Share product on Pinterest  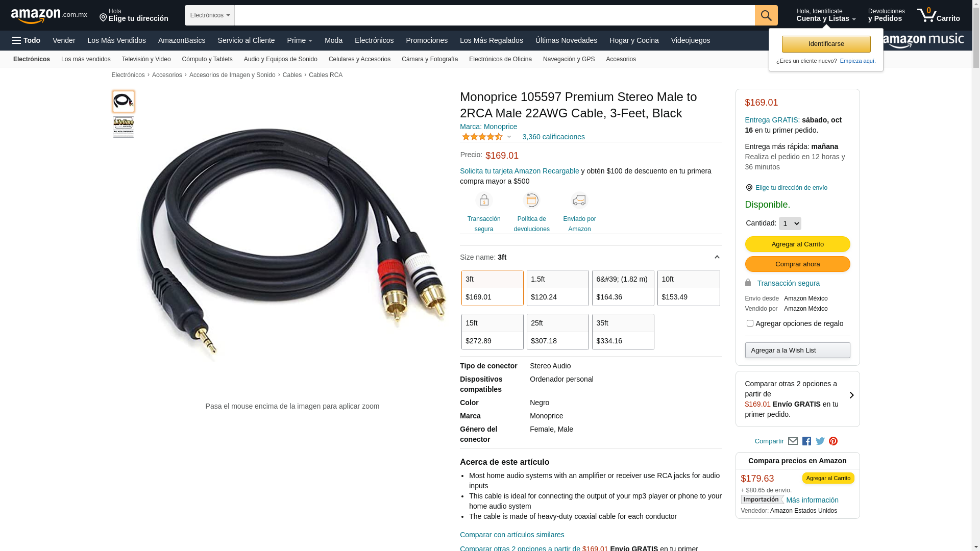point(833,441)
